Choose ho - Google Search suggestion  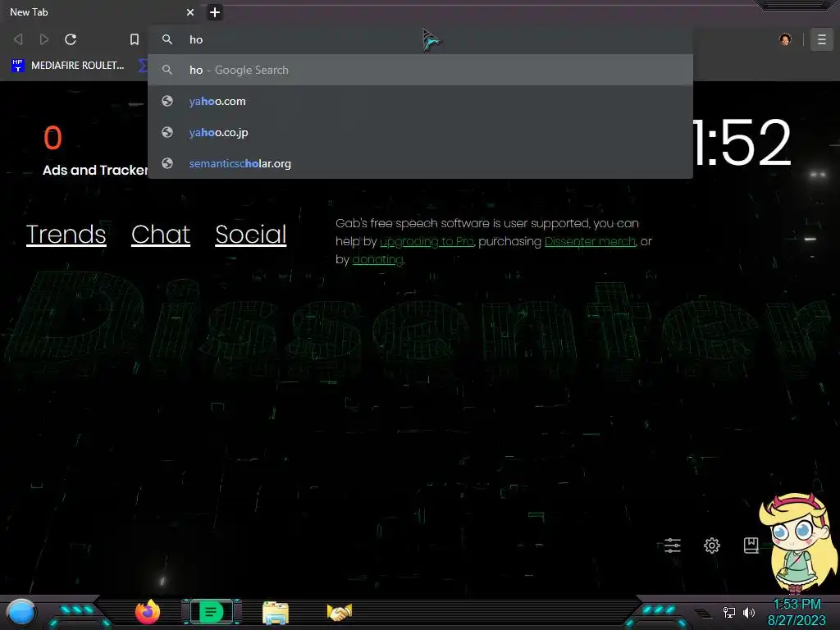(420, 70)
